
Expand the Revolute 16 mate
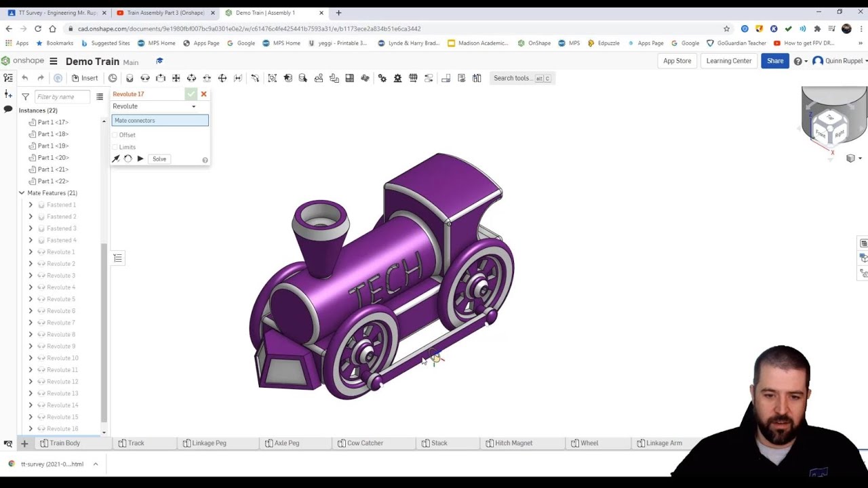coord(31,428)
